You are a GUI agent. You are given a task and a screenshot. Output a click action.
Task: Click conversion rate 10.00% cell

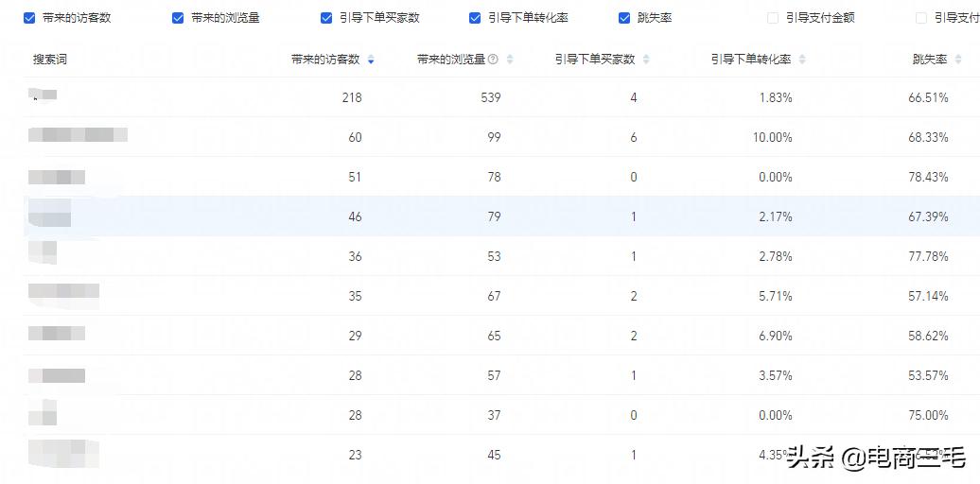pos(773,137)
